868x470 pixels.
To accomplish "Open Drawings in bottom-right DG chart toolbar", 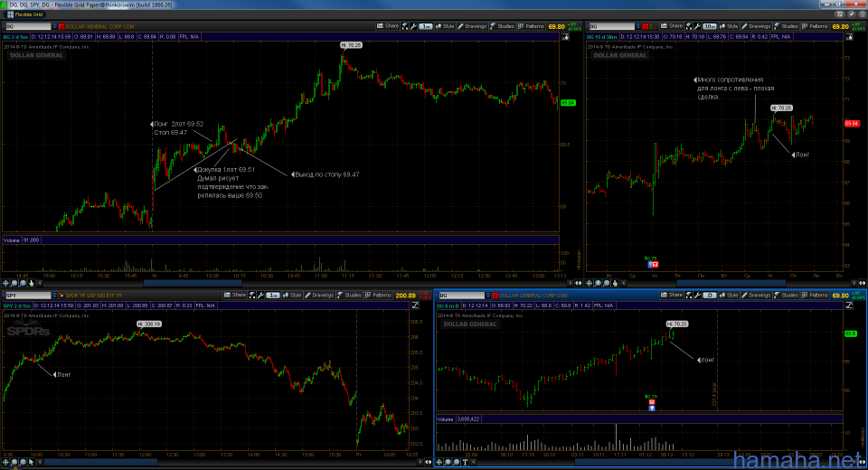I will (758, 295).
